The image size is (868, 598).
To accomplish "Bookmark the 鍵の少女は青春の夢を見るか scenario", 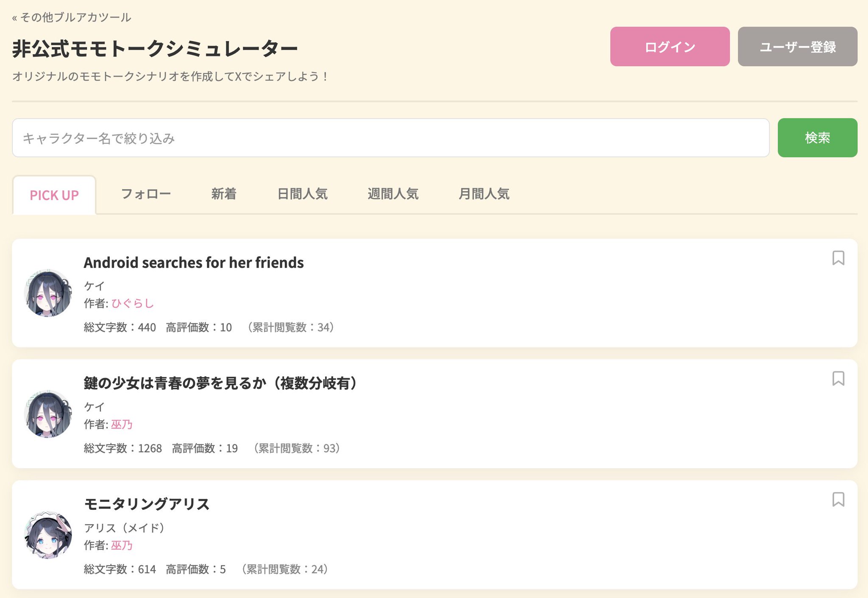I will click(x=838, y=378).
